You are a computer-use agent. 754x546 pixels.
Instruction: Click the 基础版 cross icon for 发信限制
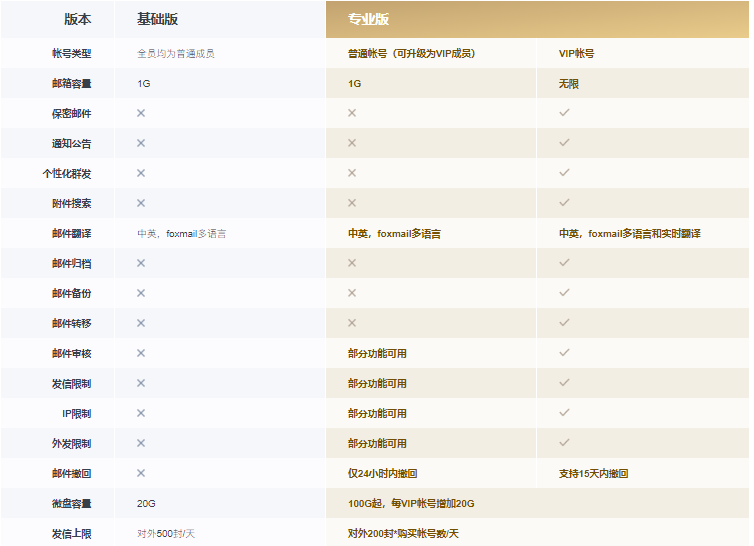click(x=141, y=383)
